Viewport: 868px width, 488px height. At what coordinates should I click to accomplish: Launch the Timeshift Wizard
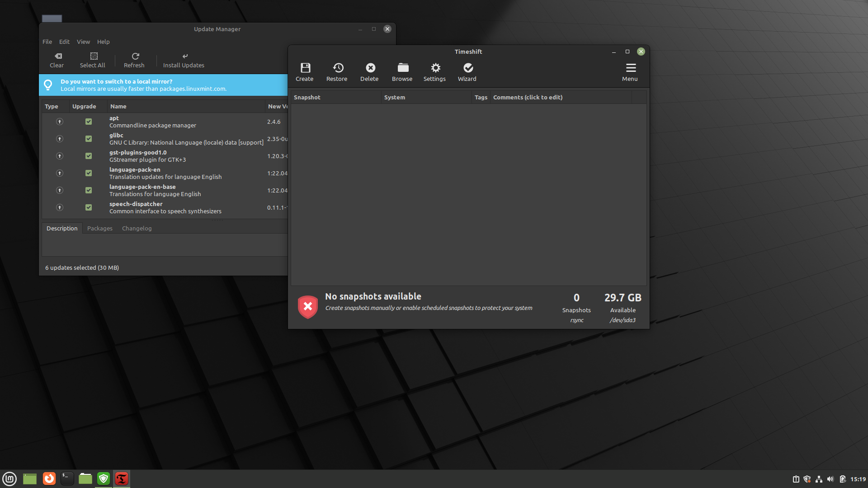(x=467, y=72)
